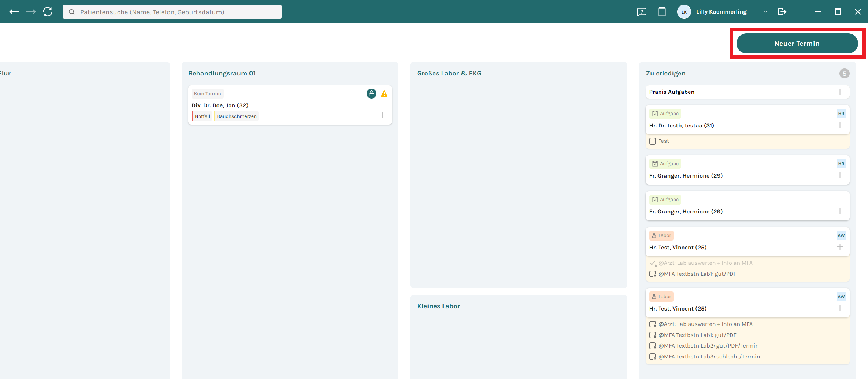Check the Test task checkbox
Screen dimensions: 868x379
(x=653, y=141)
